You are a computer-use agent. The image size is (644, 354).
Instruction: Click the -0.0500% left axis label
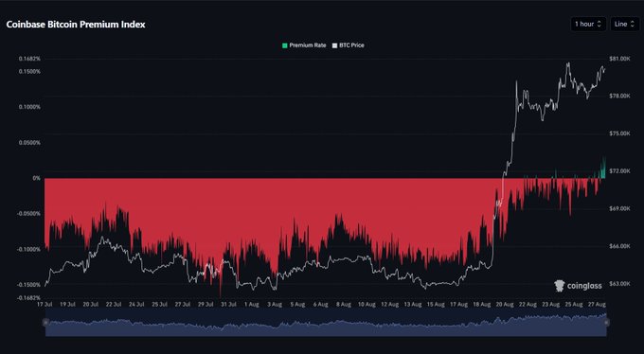click(28, 214)
